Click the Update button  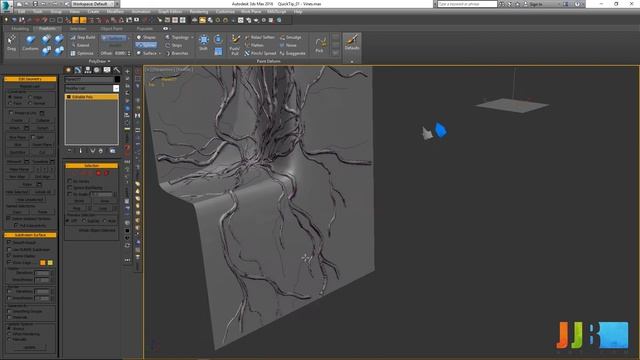(29, 348)
